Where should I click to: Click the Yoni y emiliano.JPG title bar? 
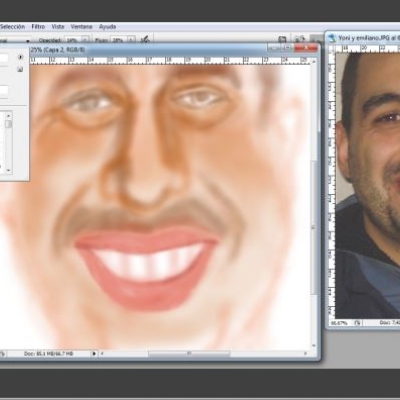[x=368, y=38]
